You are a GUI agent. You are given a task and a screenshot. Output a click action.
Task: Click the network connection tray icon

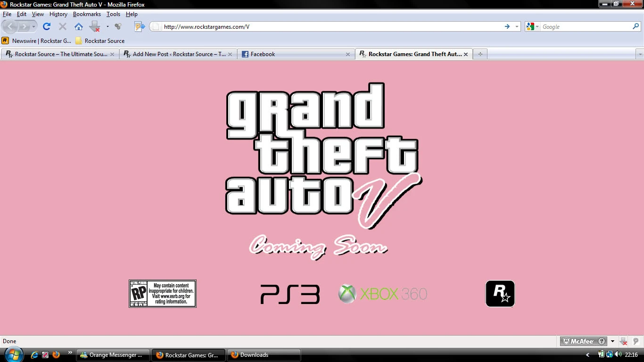coord(610,354)
